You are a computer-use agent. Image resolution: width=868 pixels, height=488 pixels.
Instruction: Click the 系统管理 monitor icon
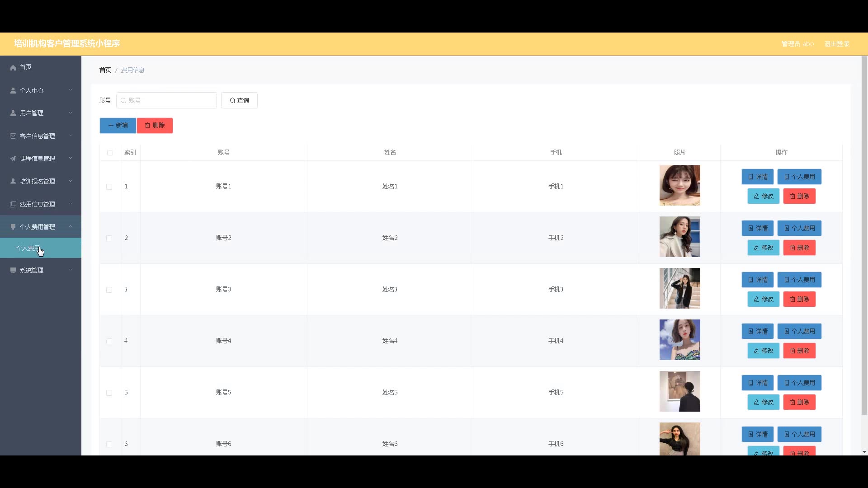pos(13,270)
